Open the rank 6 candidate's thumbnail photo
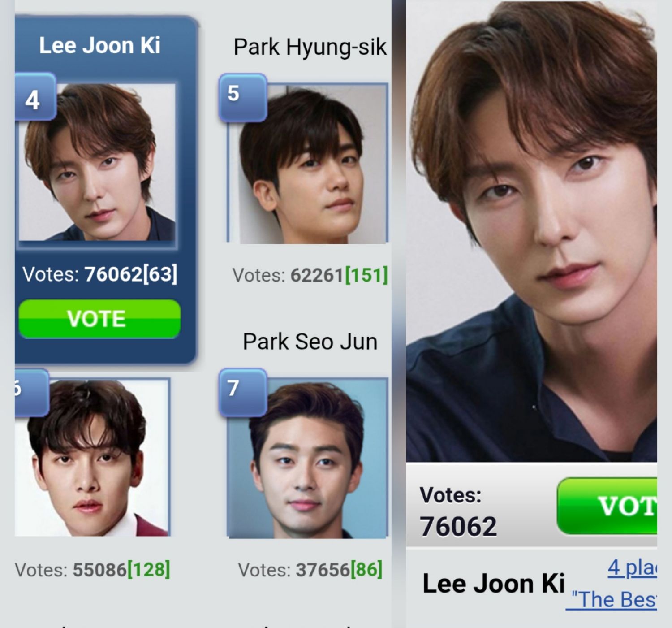Viewport: 672px width, 628px height. tap(92, 457)
